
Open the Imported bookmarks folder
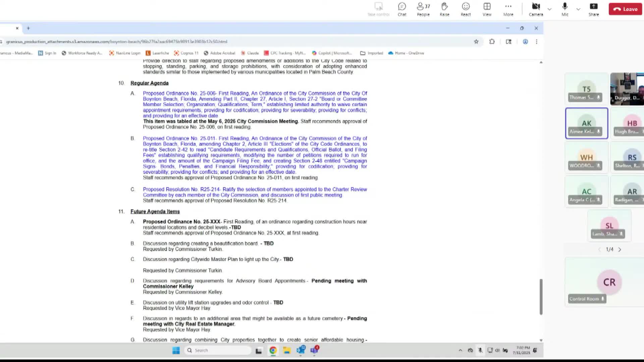pos(371,53)
